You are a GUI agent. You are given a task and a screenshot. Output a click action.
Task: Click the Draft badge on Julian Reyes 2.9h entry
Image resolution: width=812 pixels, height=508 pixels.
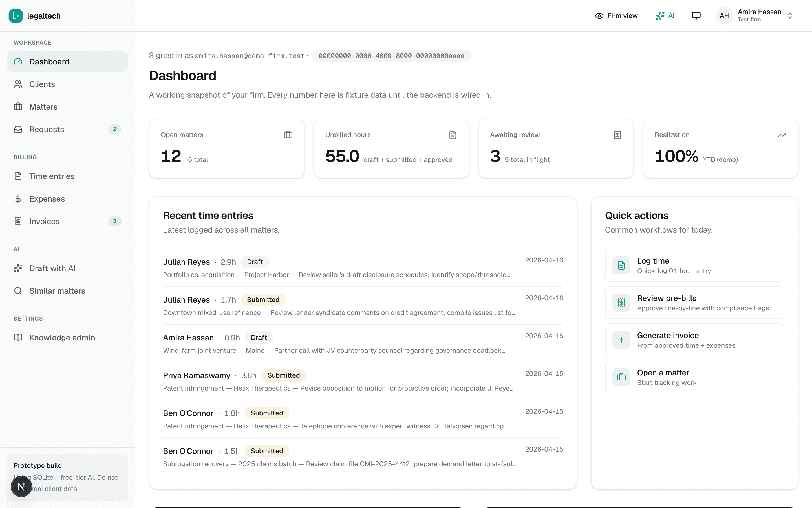tap(255, 262)
